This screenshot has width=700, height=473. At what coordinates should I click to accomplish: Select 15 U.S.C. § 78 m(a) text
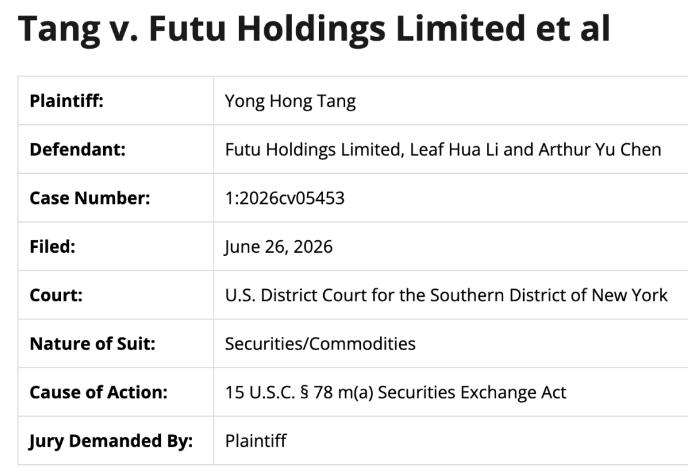[x=299, y=393]
